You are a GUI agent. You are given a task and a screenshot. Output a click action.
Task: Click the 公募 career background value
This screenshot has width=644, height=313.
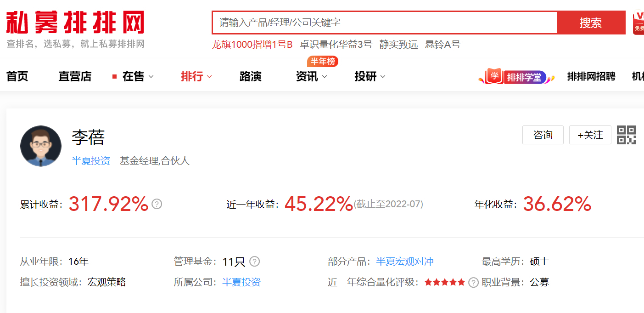pos(539,282)
